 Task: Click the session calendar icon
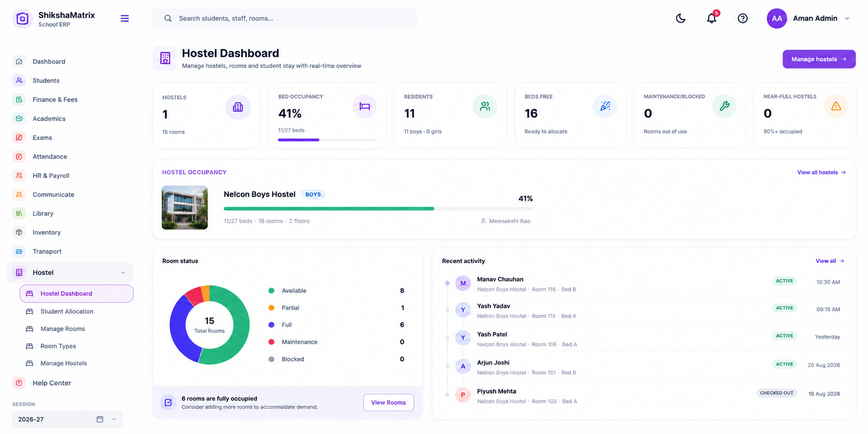100,419
